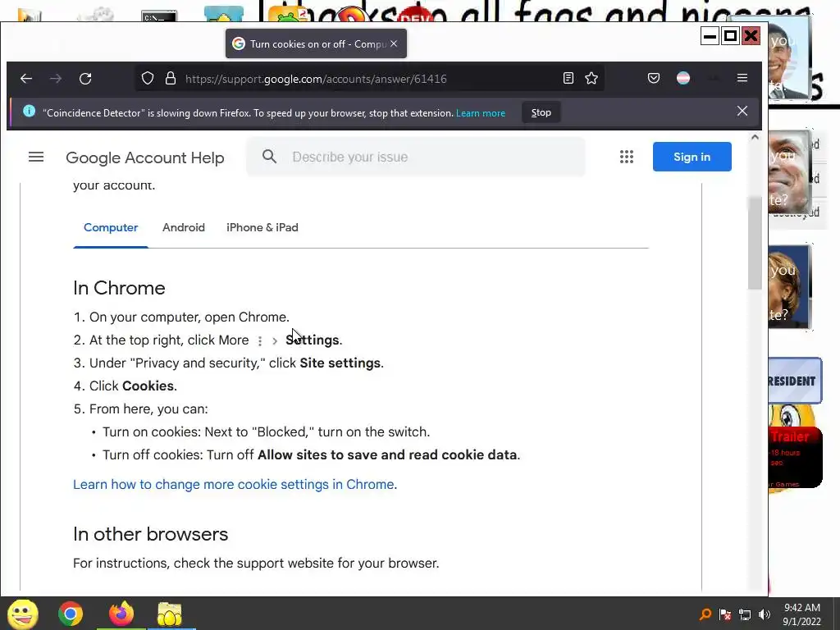Click the forward navigation arrow

(56, 79)
